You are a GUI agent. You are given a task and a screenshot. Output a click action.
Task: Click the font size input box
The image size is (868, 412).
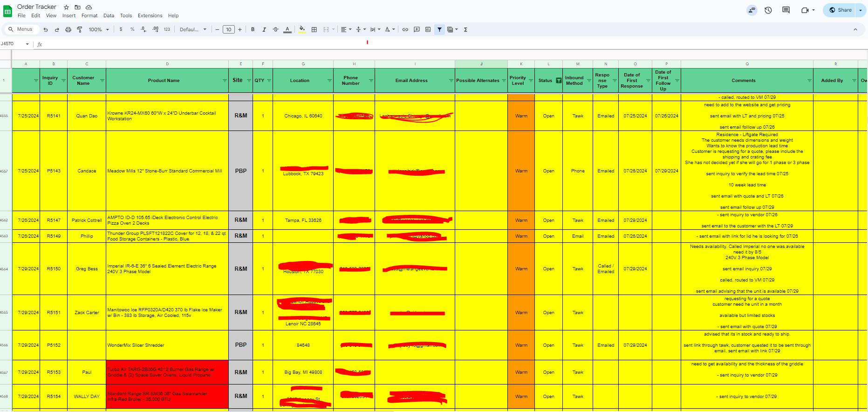click(229, 29)
